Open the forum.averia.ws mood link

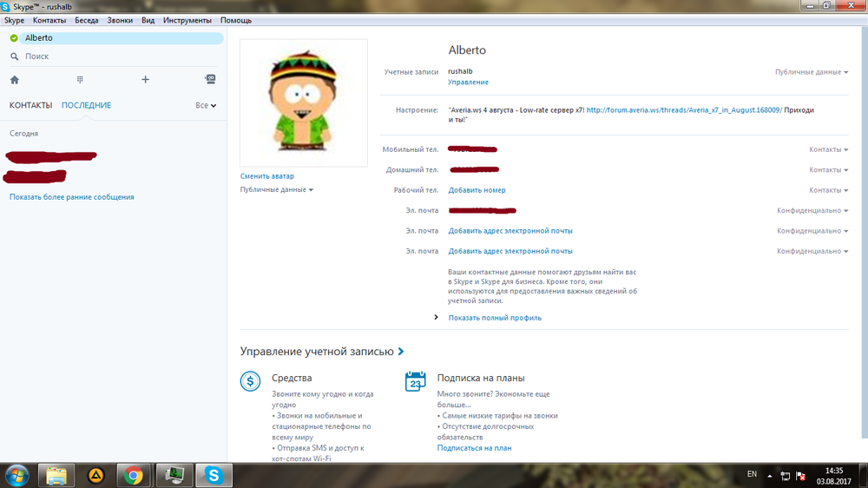pos(684,110)
